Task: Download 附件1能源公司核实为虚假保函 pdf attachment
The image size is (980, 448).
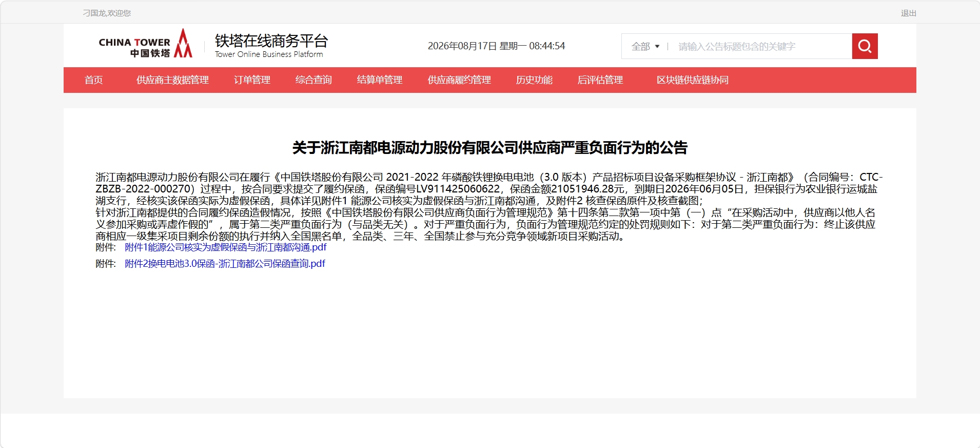Action: pos(226,247)
